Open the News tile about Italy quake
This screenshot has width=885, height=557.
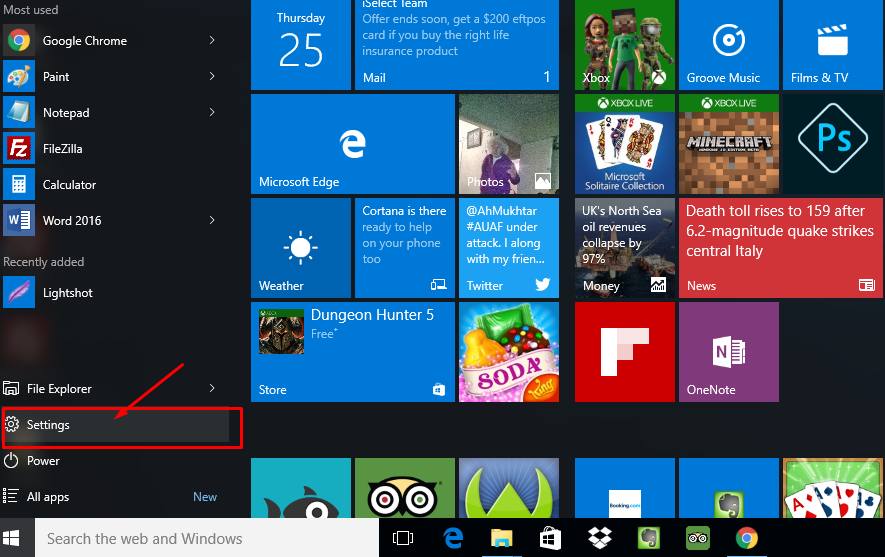781,248
